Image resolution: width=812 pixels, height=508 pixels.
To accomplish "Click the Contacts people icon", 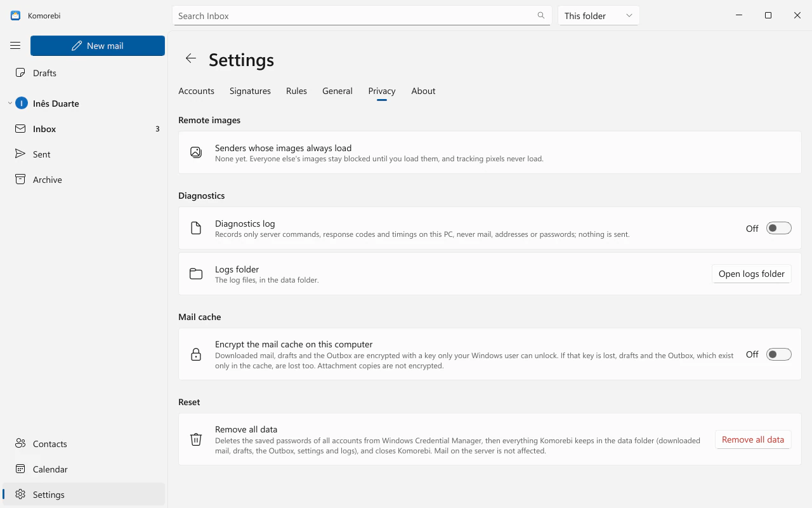I will coord(20,444).
